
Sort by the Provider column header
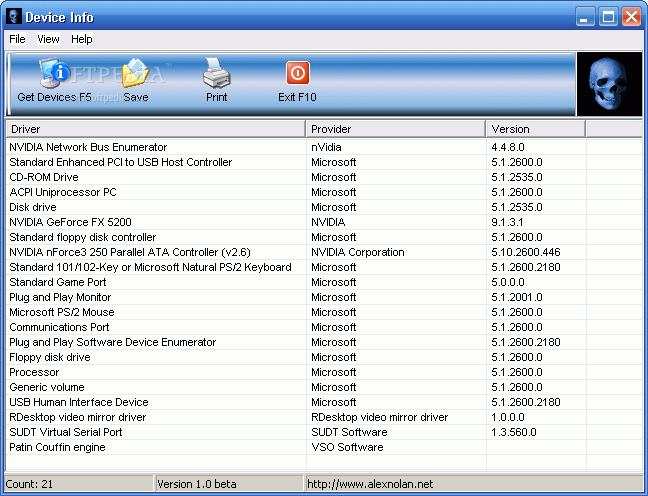[395, 129]
